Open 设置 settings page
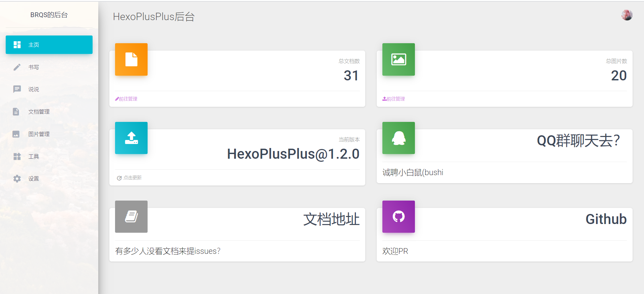The width and height of the screenshot is (644, 294). point(49,178)
